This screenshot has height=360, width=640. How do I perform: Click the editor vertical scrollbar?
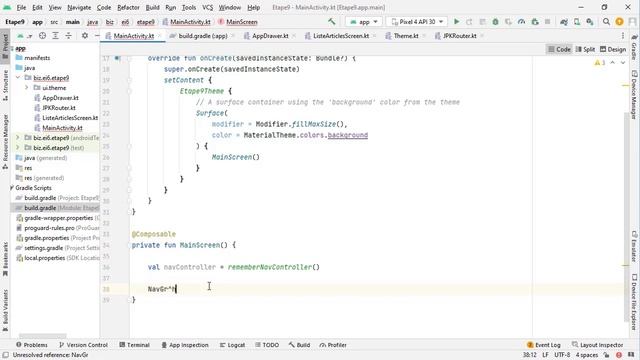[627, 216]
